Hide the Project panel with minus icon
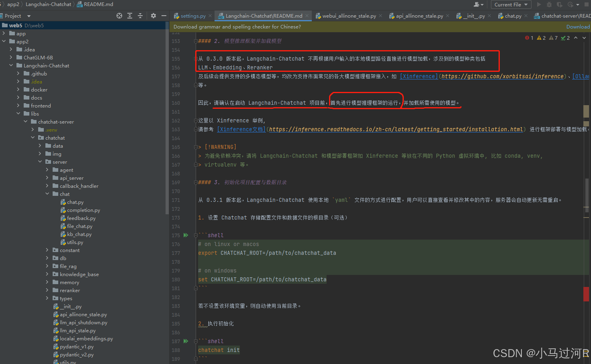591x364 pixels. point(164,16)
